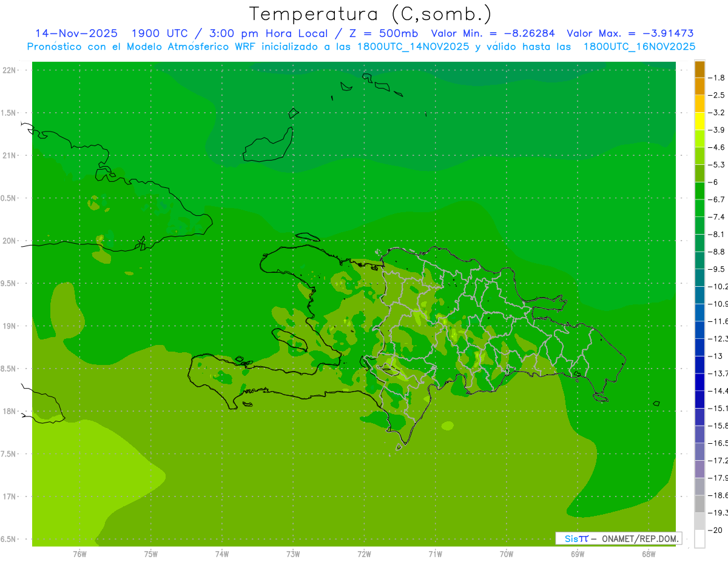Click the SisTT logo text
This screenshot has width=728, height=562.
click(x=576, y=538)
